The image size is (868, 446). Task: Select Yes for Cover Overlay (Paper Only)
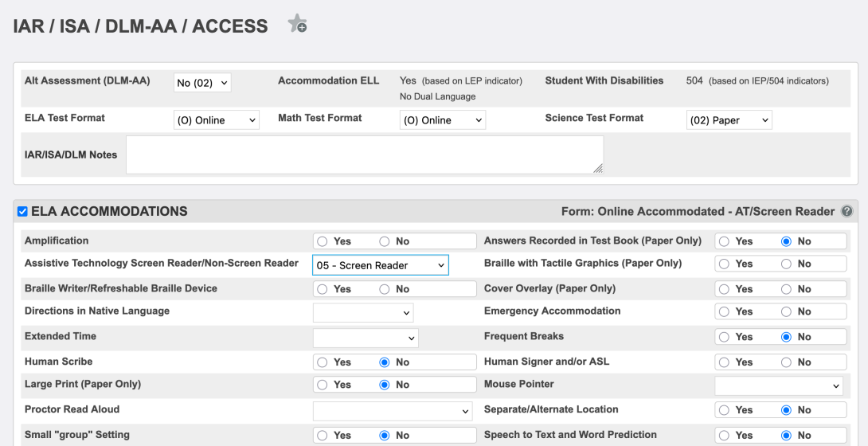pyautogui.click(x=724, y=289)
